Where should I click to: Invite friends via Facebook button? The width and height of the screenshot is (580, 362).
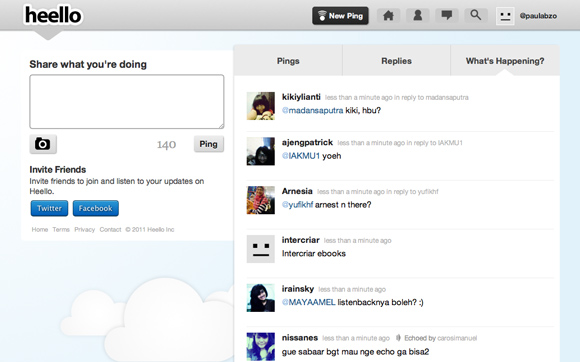95,208
